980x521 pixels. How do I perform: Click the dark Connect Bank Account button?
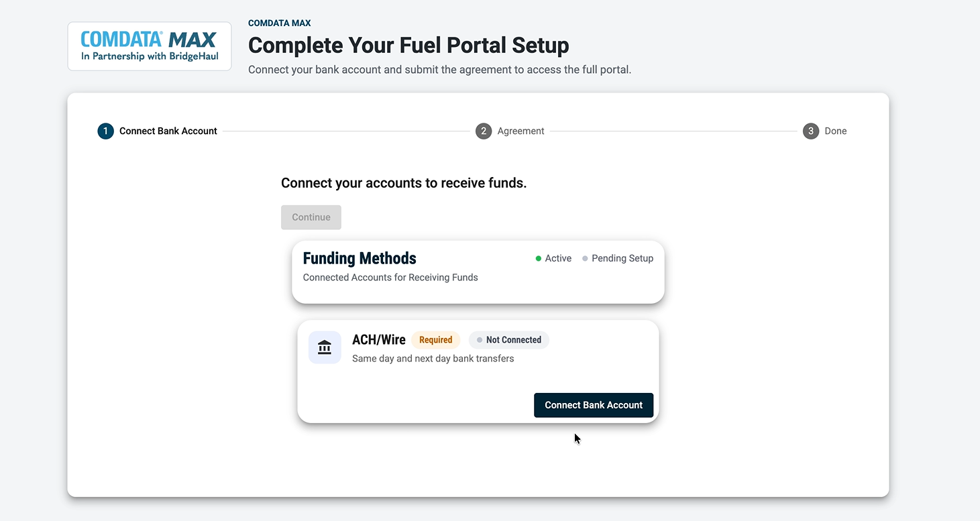(x=594, y=405)
